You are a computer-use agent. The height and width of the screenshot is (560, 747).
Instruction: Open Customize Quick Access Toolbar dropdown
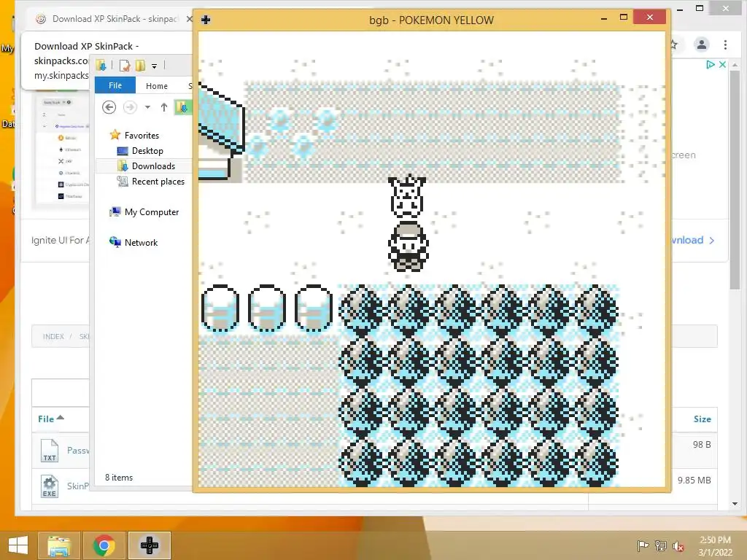point(155,66)
